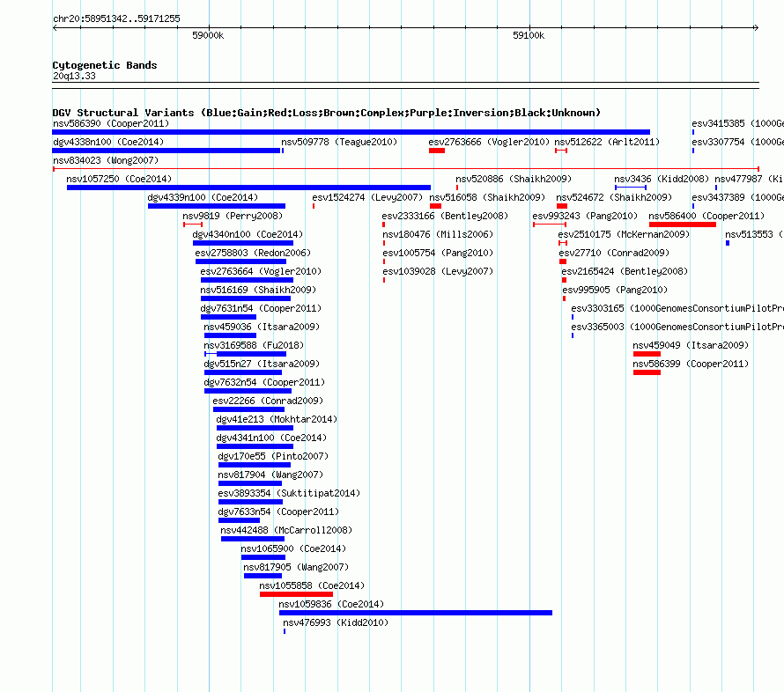Click esv993243 (Pang2010) label
Image resolution: width=784 pixels, height=692 pixels.
tap(585, 216)
